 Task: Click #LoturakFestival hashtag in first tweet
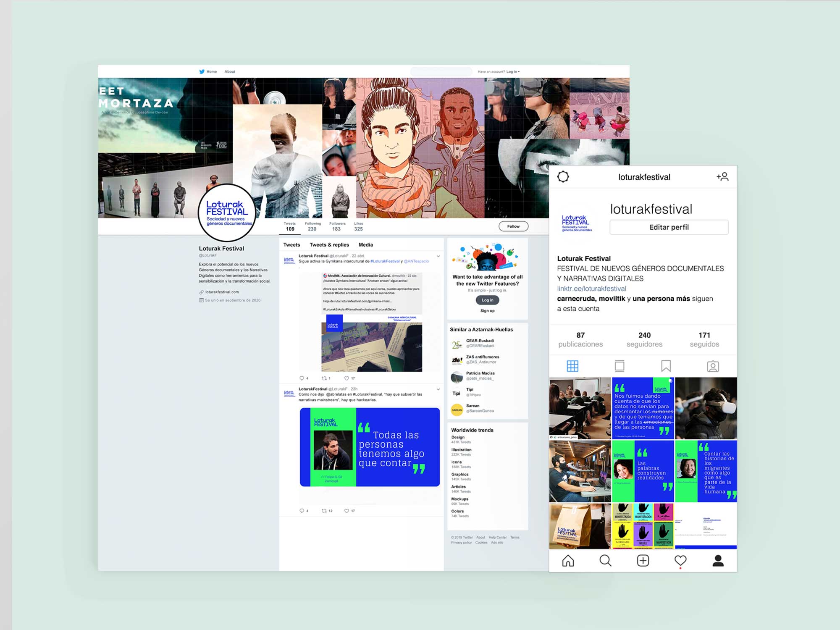coord(385,261)
